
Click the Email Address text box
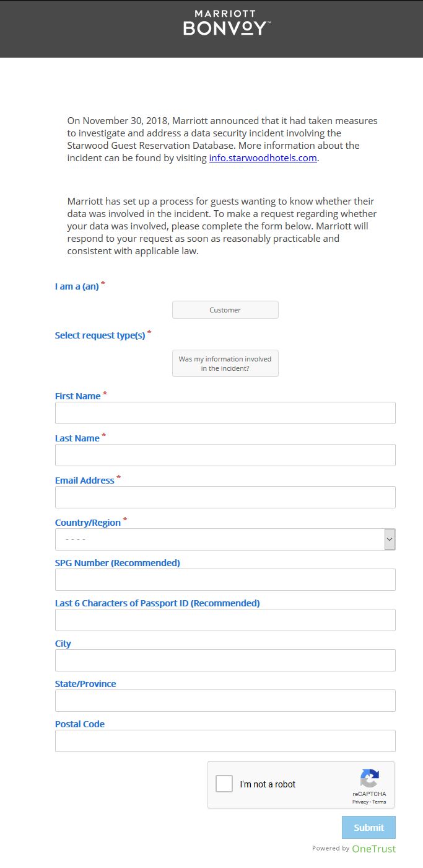pos(225,497)
